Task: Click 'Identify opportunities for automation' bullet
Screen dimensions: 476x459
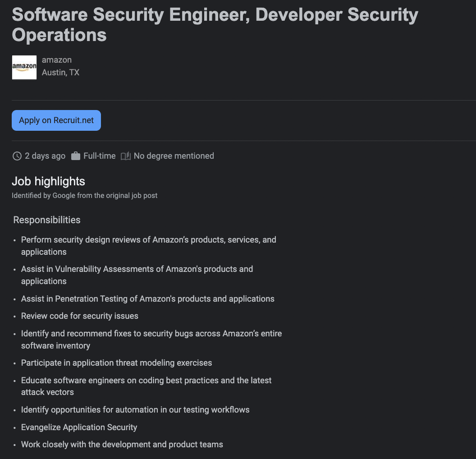Action: click(135, 410)
